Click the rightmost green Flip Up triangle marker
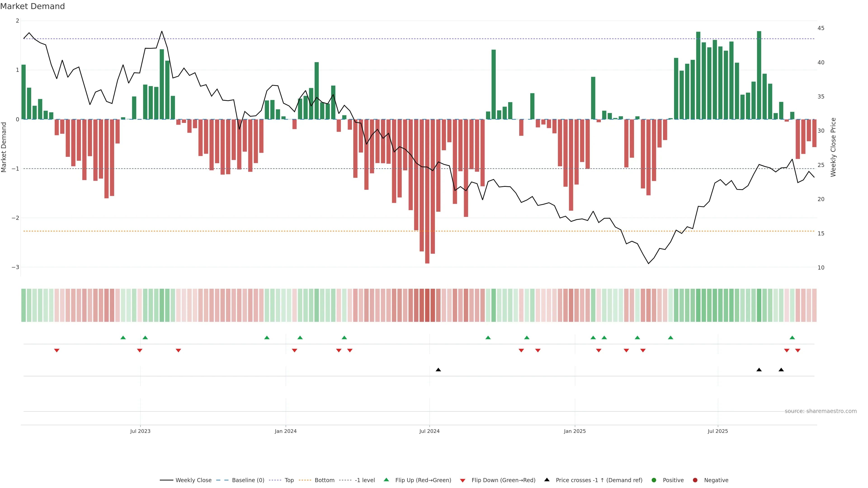This screenshot has width=868, height=488. pos(792,338)
